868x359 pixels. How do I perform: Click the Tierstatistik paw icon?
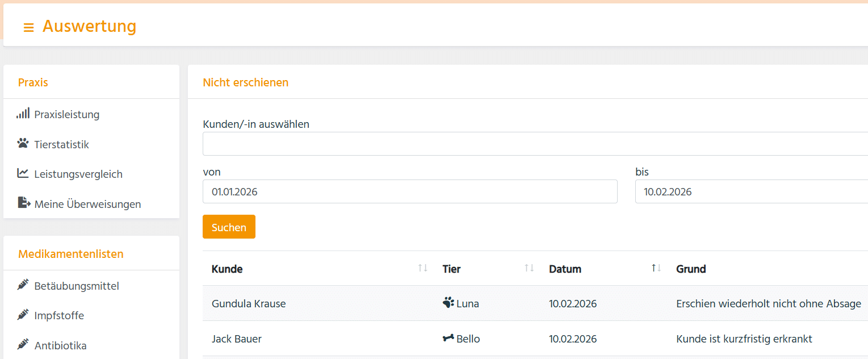click(23, 144)
